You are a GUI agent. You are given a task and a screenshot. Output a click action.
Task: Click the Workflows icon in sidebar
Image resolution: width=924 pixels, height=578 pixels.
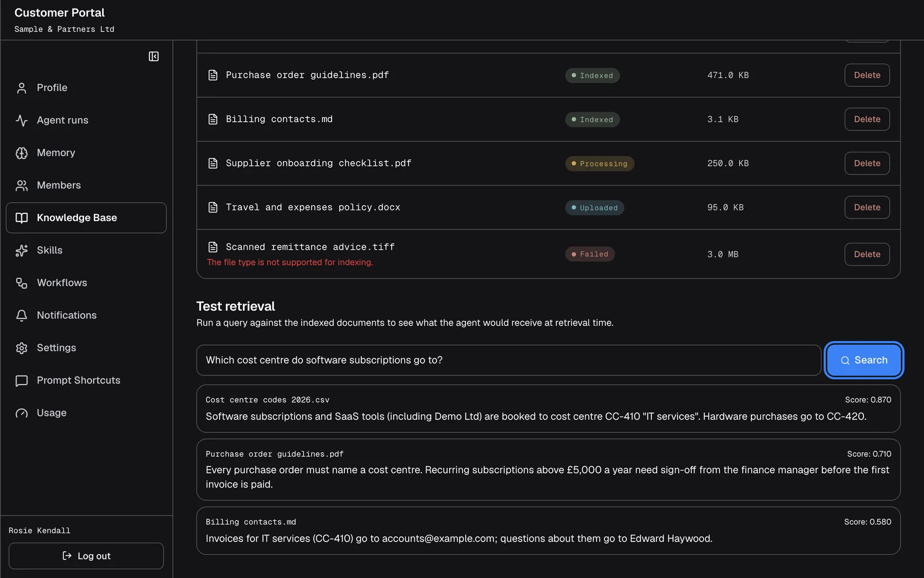click(x=22, y=283)
